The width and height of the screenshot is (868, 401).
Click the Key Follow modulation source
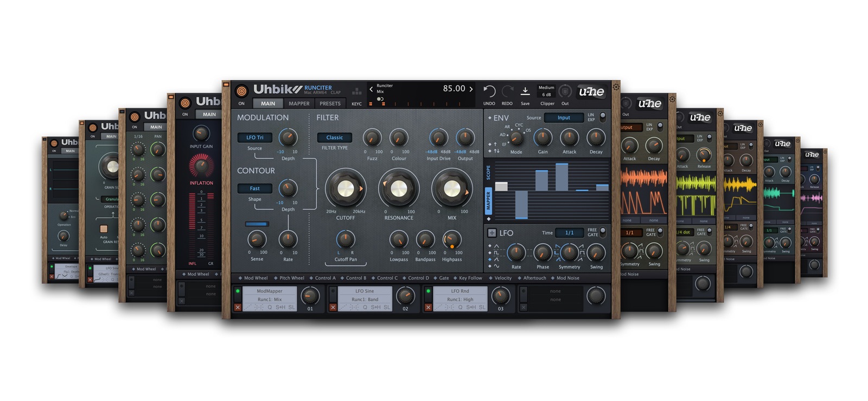(470, 278)
